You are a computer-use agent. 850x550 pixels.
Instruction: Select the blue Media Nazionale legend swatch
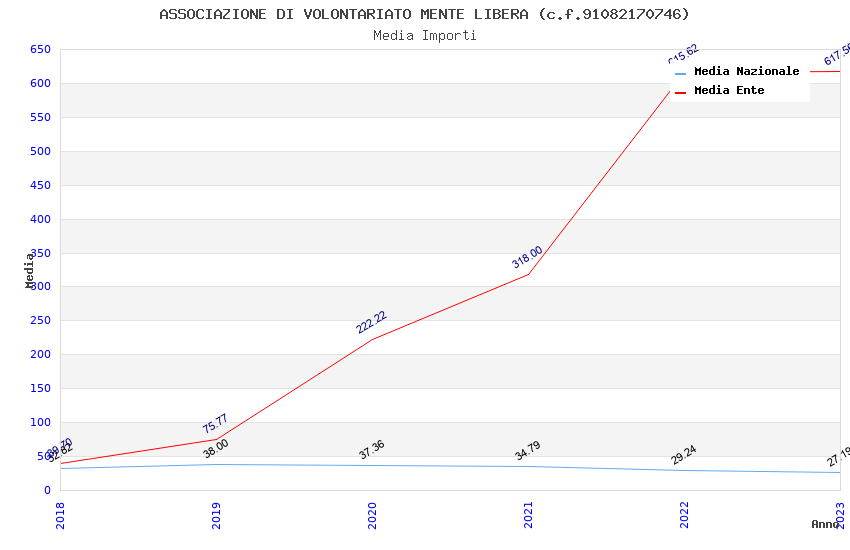pyautogui.click(x=680, y=73)
